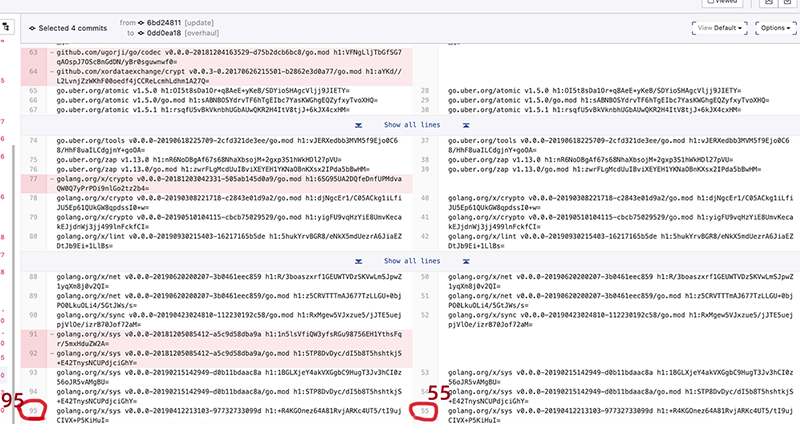Open the Options dropdown

point(776,28)
